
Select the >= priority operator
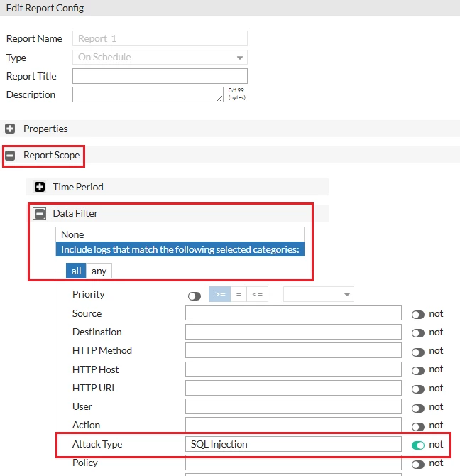click(x=220, y=294)
